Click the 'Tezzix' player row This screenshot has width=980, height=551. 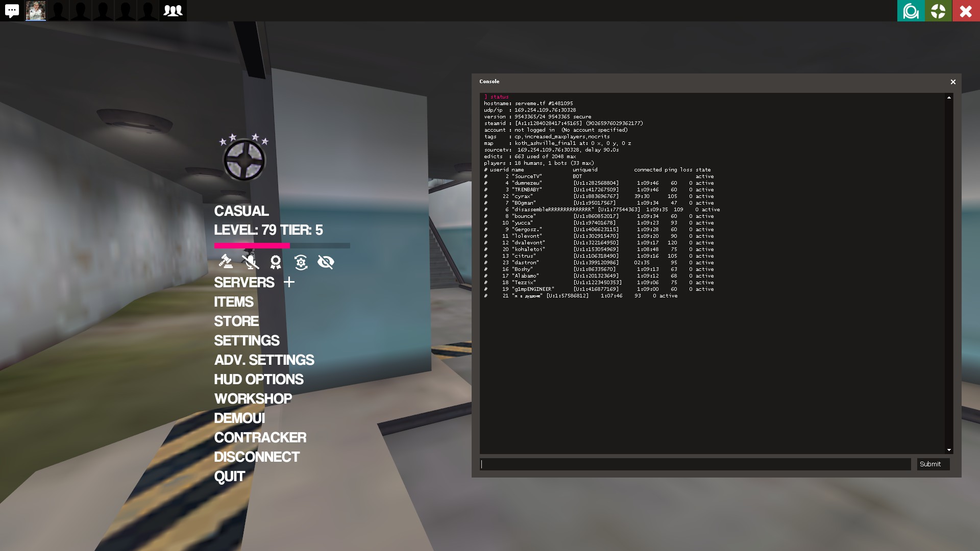click(x=599, y=282)
